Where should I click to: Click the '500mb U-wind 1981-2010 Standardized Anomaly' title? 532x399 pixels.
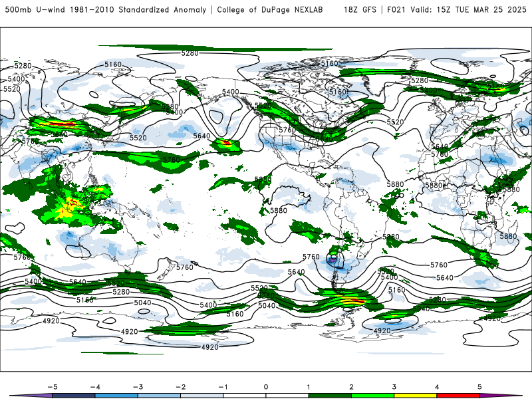point(106,10)
